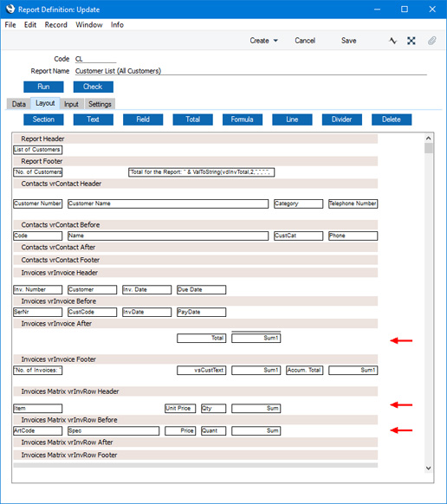Image resolution: width=447 pixels, height=504 pixels.
Task: Select the 'Name' field box
Action: [168, 236]
